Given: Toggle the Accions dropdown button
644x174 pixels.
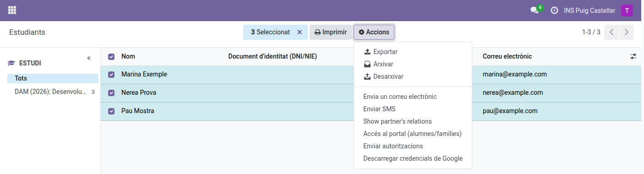Looking at the screenshot, I should pyautogui.click(x=374, y=32).
